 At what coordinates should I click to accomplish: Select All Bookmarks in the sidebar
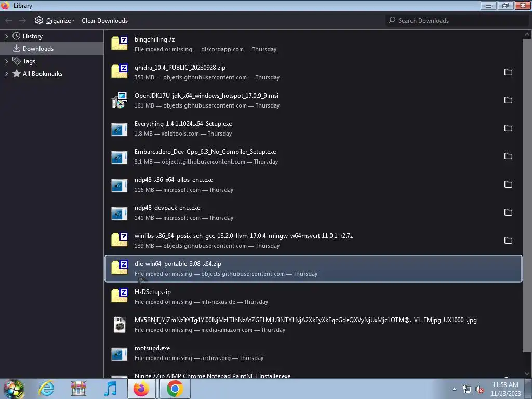[x=51, y=74]
